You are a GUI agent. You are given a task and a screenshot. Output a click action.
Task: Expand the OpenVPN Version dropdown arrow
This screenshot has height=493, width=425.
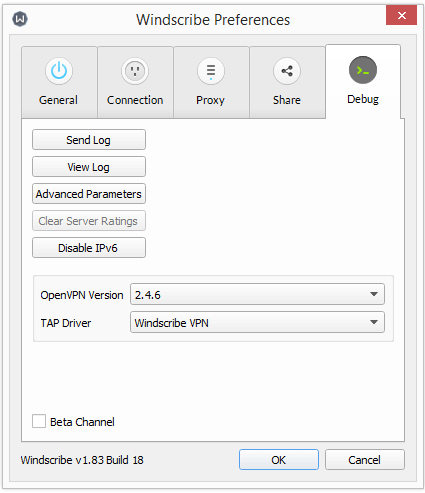(374, 294)
